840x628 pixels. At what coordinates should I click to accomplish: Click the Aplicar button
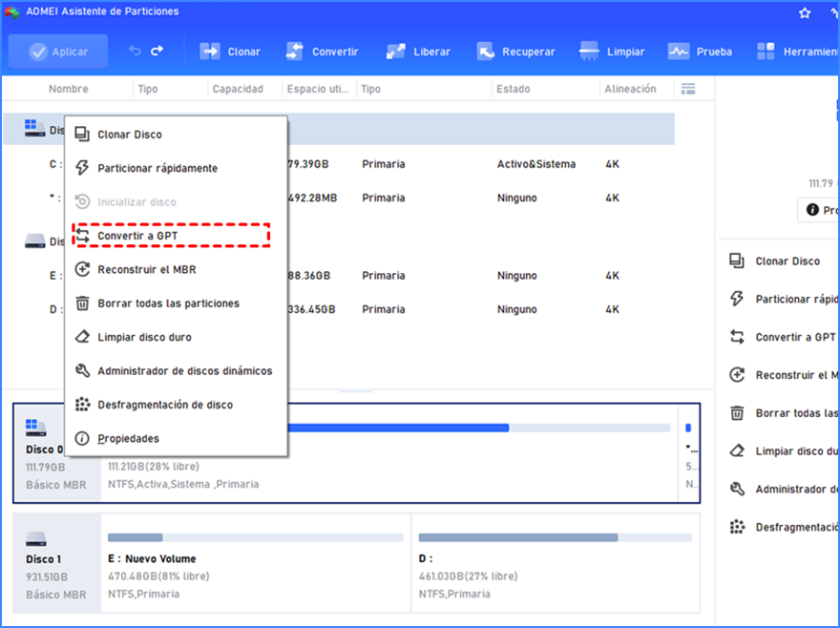58,52
